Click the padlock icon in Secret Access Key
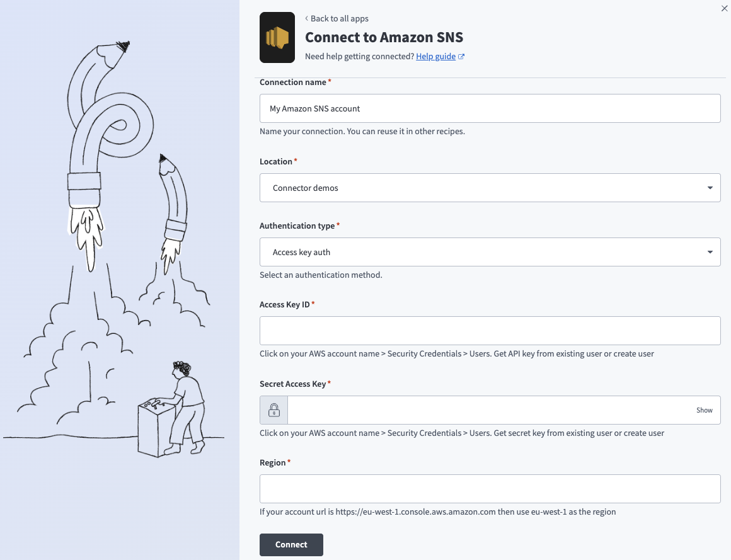 tap(274, 410)
